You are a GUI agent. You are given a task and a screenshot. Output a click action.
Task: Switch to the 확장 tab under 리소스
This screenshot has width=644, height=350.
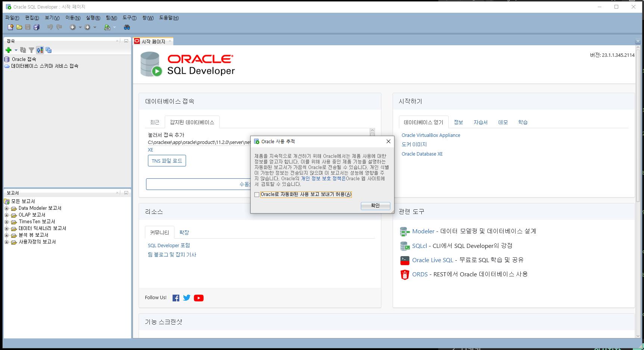coord(184,233)
